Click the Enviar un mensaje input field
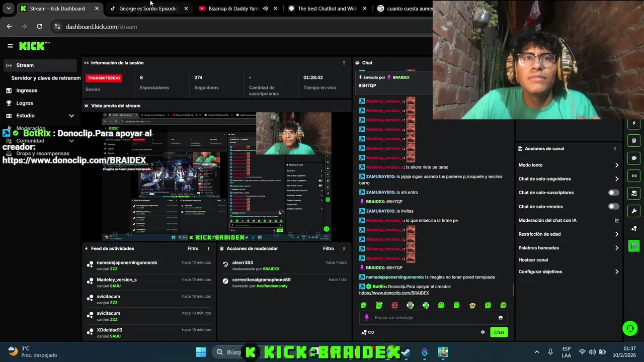Image resolution: width=644 pixels, height=362 pixels. (x=433, y=318)
